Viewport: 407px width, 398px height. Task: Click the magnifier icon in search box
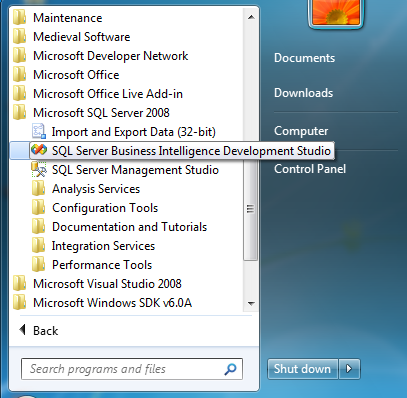click(x=230, y=369)
